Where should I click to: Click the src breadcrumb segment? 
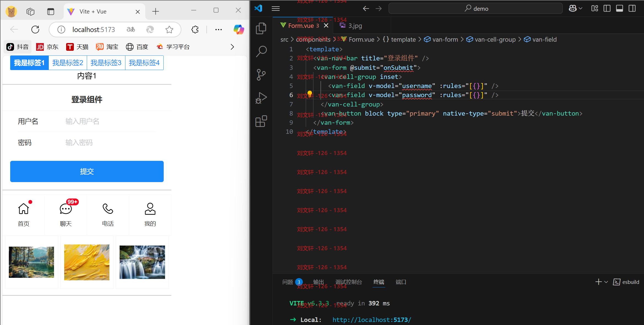pos(284,39)
